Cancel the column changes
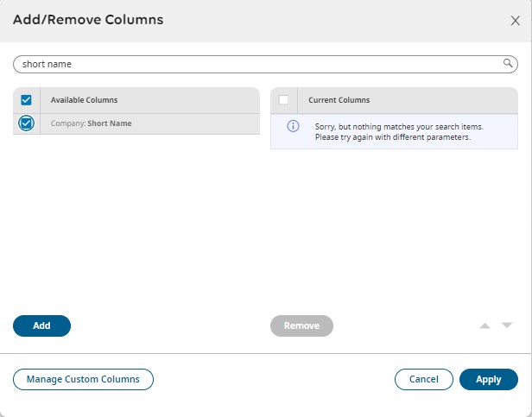 pos(423,379)
